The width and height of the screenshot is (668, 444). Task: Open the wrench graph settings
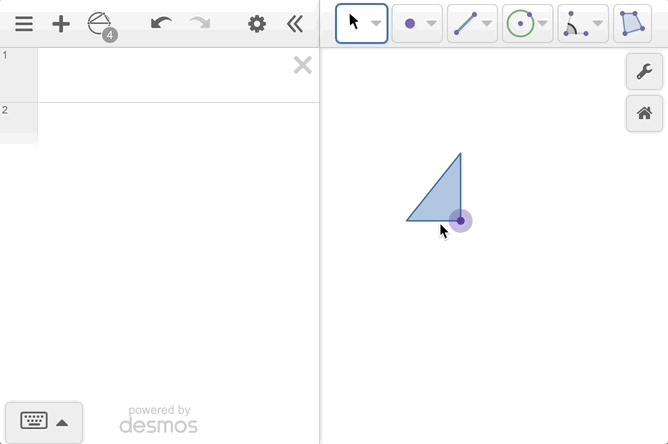[644, 72]
